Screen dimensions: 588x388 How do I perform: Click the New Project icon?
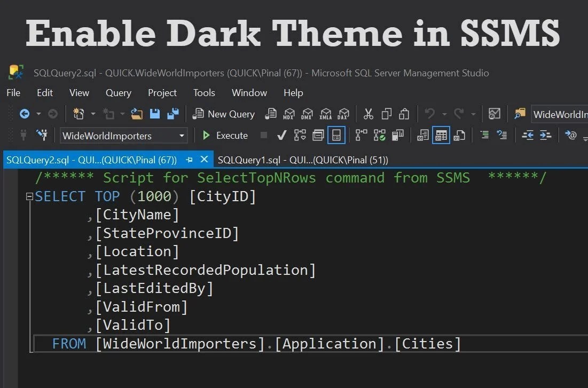pos(79,114)
